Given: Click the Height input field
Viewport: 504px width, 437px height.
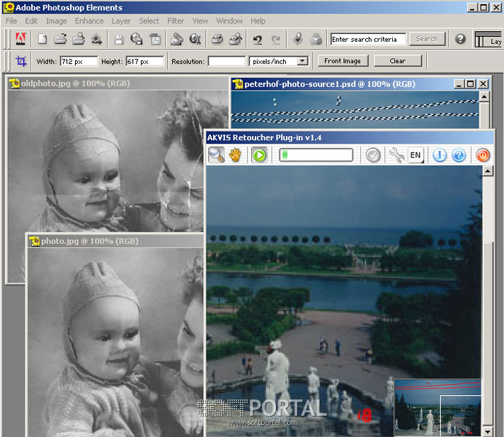Looking at the screenshot, I should coord(144,61).
